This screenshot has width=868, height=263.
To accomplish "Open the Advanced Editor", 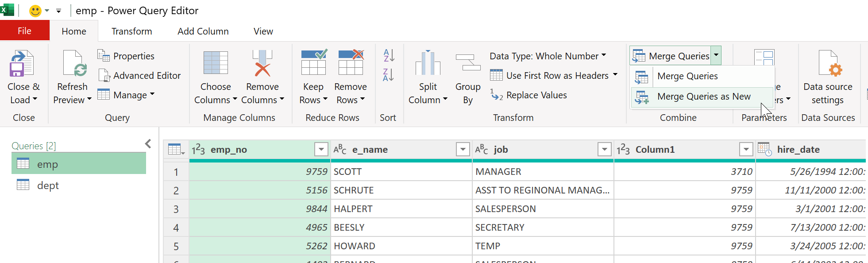I will [x=139, y=76].
